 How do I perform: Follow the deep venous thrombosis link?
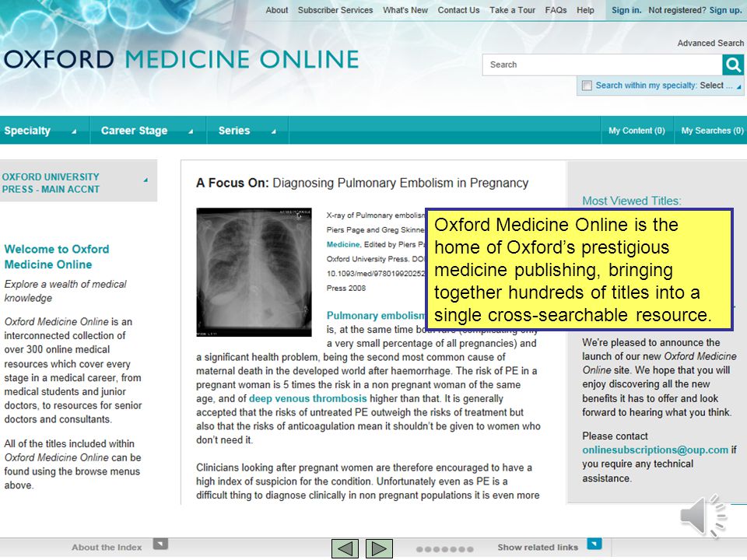point(308,398)
